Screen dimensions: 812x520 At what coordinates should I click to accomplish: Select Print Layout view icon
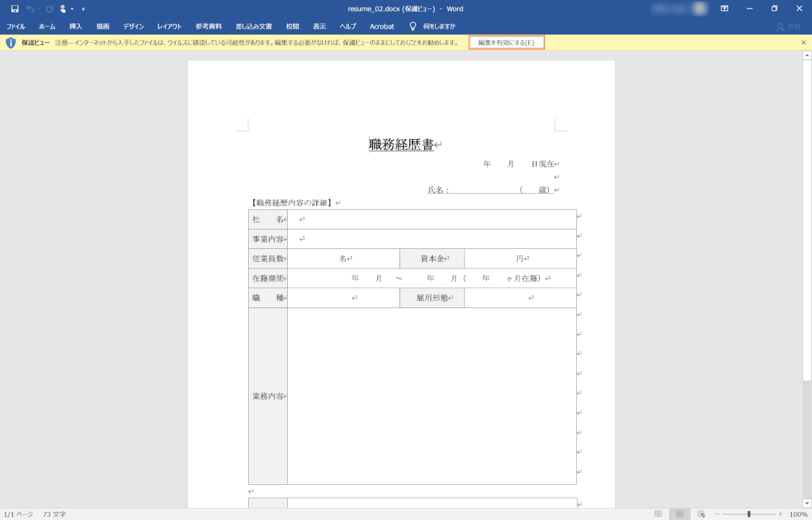coord(679,514)
